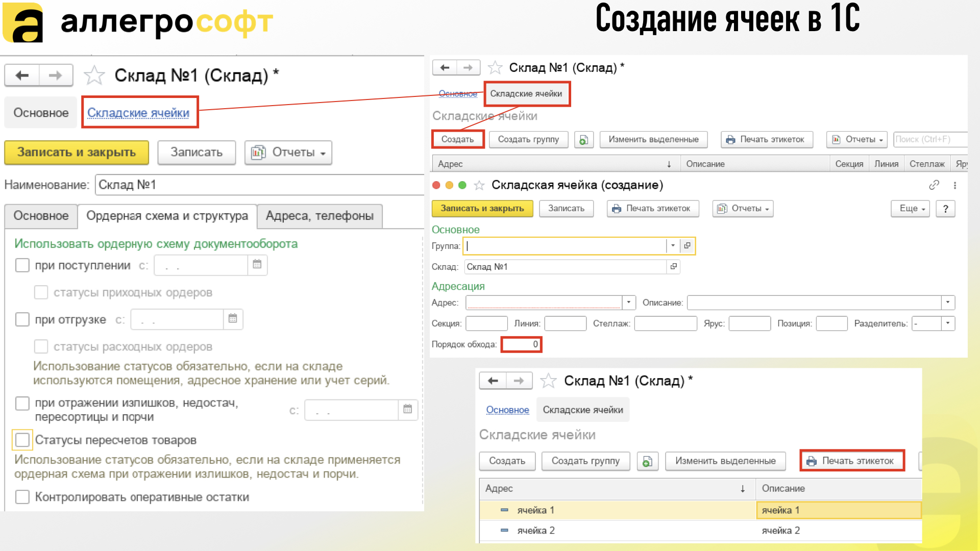This screenshot has height=551, width=980.
Task: Click the 'Порядок обхода' input field
Action: coord(521,344)
